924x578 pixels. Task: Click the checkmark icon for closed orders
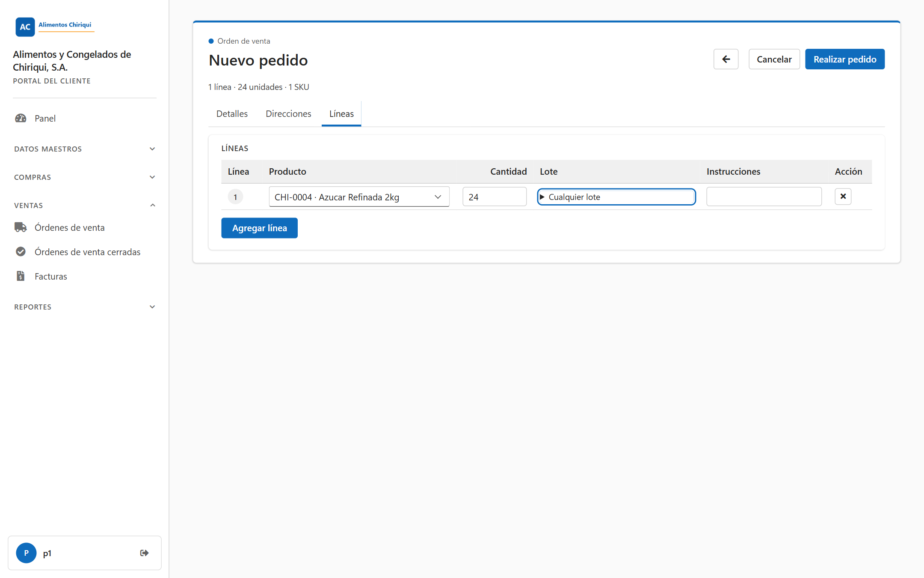coord(21,252)
